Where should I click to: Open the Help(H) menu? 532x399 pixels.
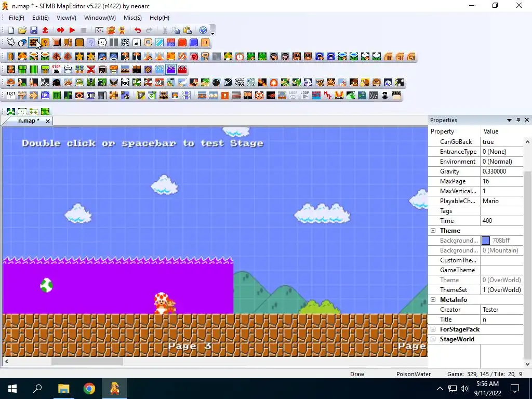tap(159, 18)
